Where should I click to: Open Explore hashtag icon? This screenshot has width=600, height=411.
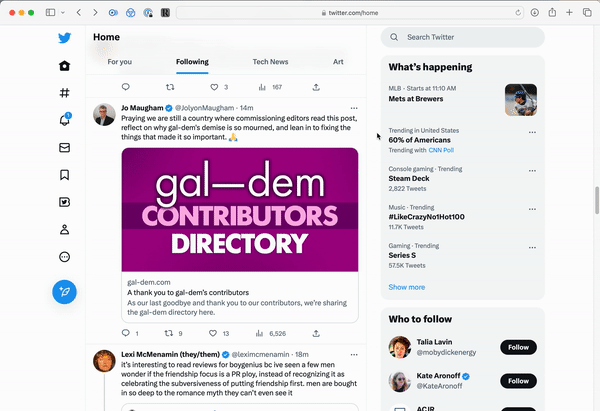pyautogui.click(x=64, y=93)
